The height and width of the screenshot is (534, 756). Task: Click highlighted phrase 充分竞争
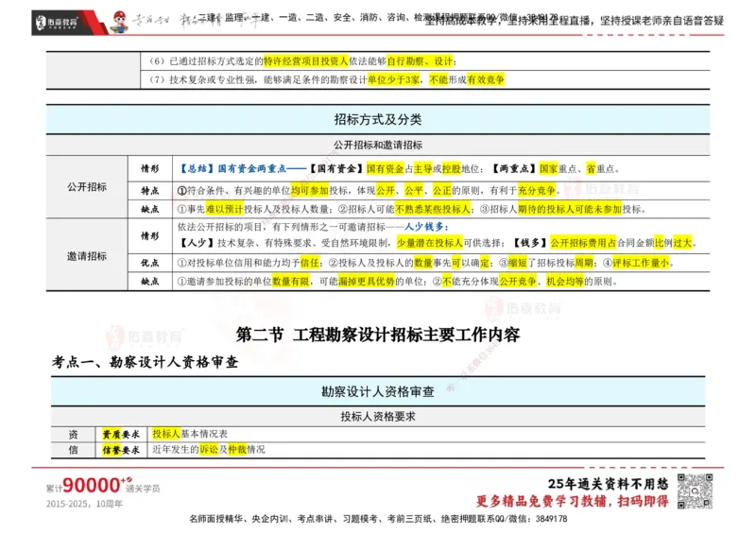tap(537, 191)
